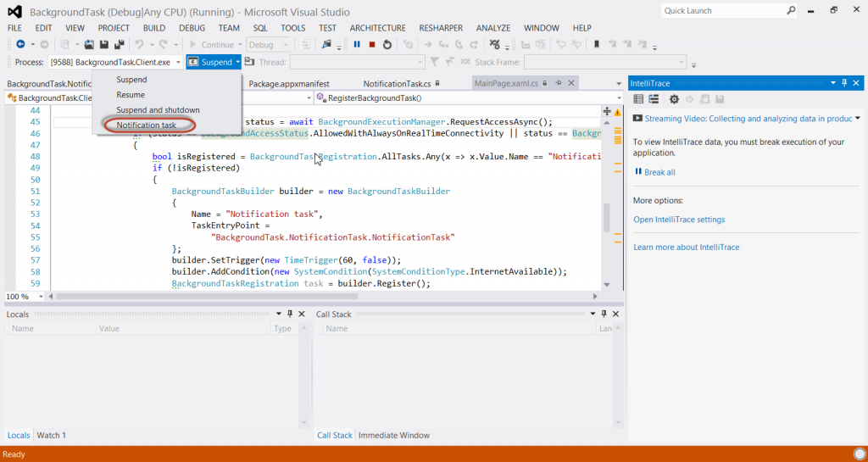Select Resume in the dropdown menu
Image resolution: width=868 pixels, height=462 pixels.
pyautogui.click(x=131, y=95)
